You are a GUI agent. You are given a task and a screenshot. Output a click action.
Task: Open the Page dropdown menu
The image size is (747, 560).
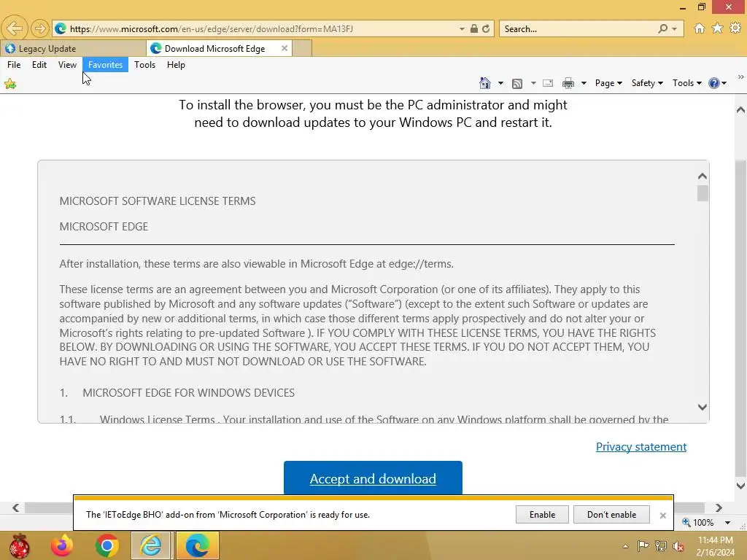pyautogui.click(x=608, y=83)
